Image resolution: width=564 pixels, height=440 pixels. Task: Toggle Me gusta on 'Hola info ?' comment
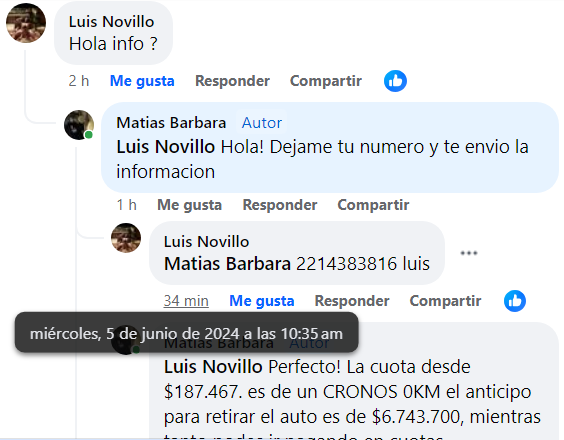pos(142,81)
